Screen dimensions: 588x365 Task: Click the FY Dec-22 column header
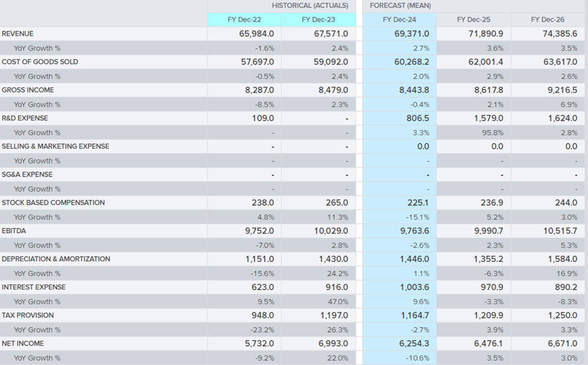click(x=244, y=19)
